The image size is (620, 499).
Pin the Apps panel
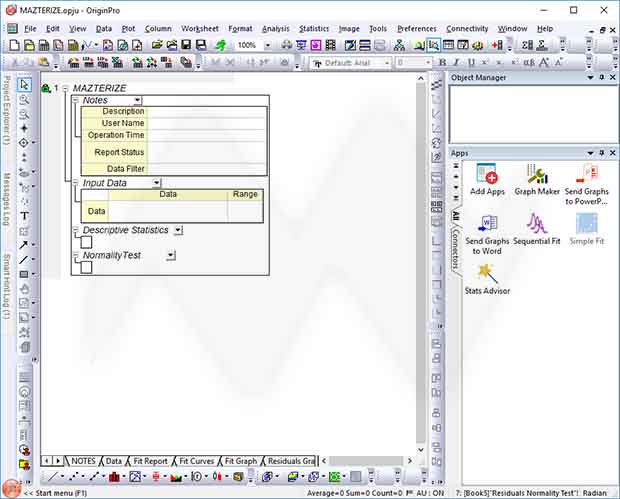[x=601, y=153]
